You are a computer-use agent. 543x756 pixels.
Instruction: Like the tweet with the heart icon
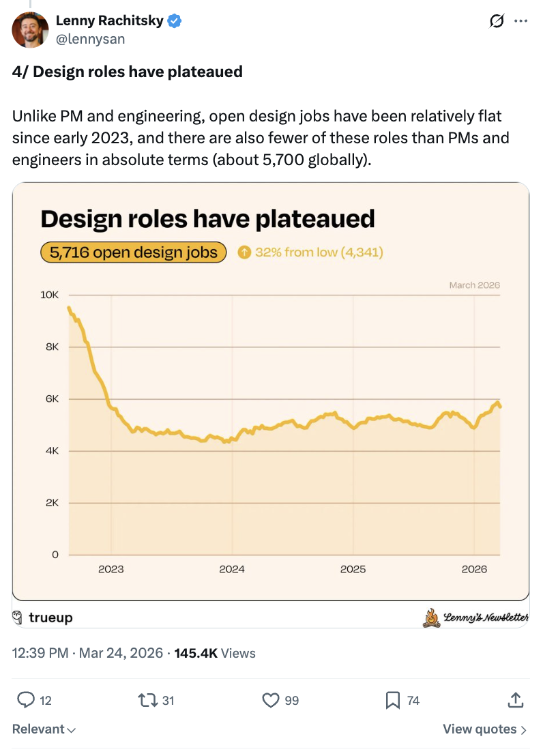271,699
